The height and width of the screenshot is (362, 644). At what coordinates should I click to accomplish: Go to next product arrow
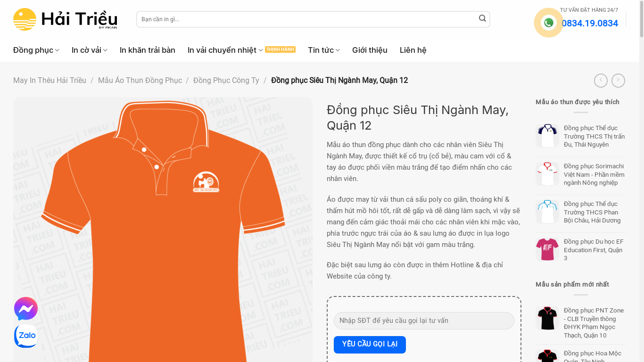coord(618,81)
